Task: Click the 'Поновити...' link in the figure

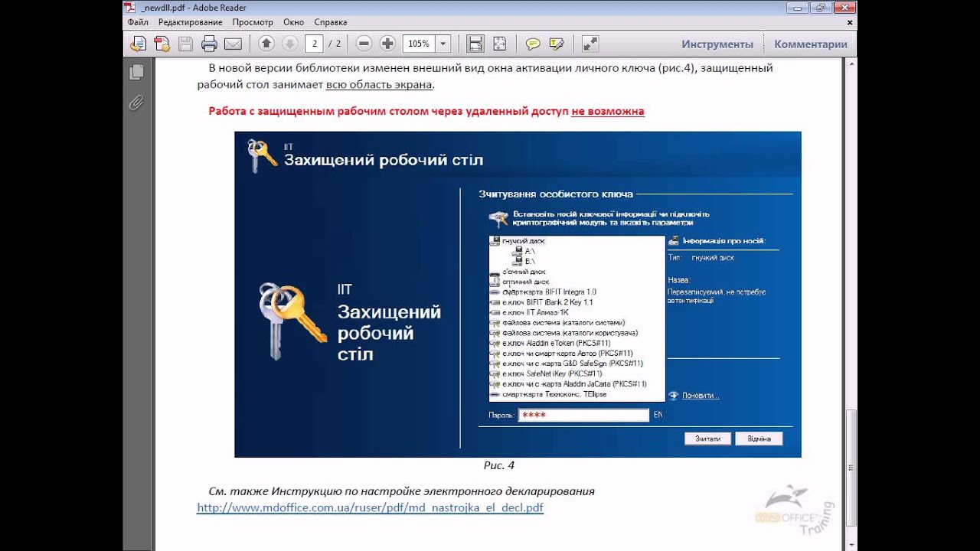Action: pos(701,396)
